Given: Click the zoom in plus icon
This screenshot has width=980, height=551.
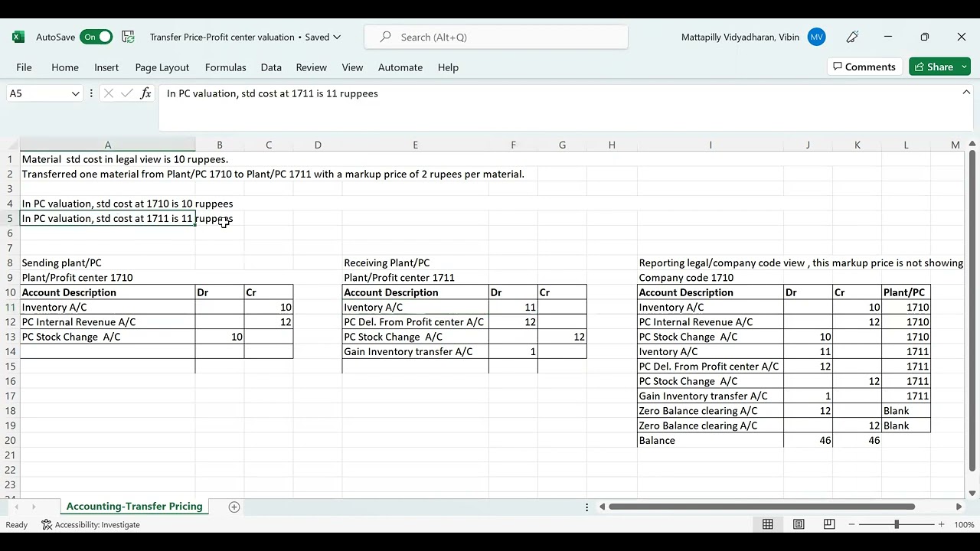Looking at the screenshot, I should tap(942, 524).
